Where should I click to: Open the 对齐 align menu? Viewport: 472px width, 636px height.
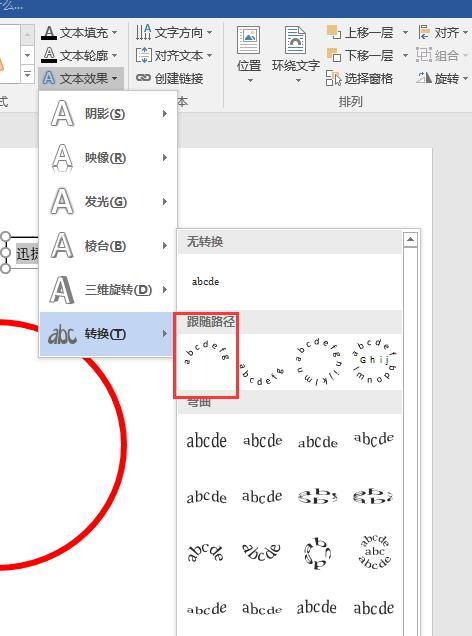(443, 32)
